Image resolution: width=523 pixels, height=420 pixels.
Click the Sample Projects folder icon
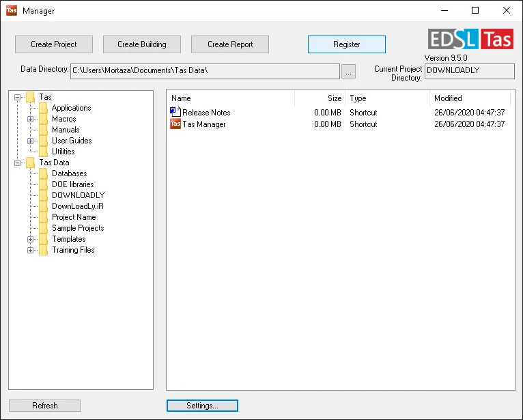point(43,228)
